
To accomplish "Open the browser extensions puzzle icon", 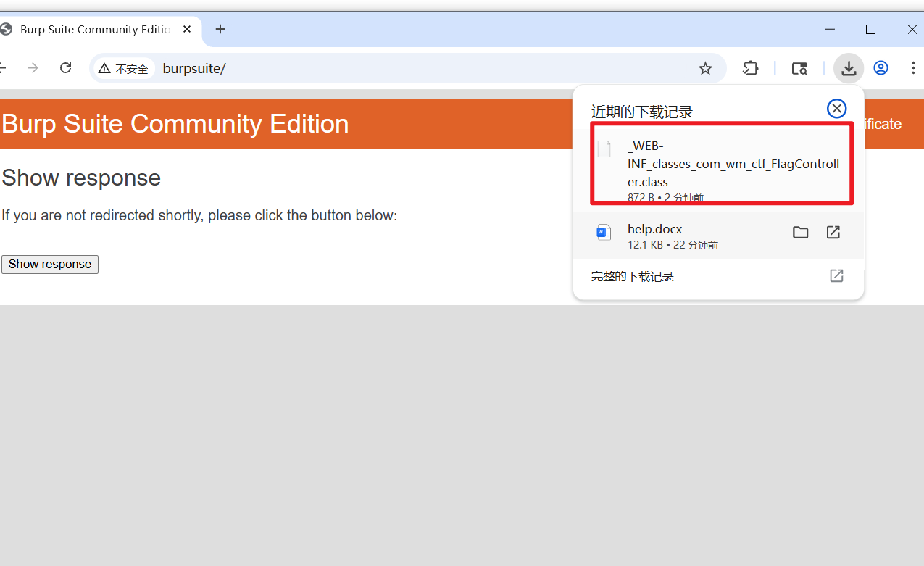I will coord(750,68).
